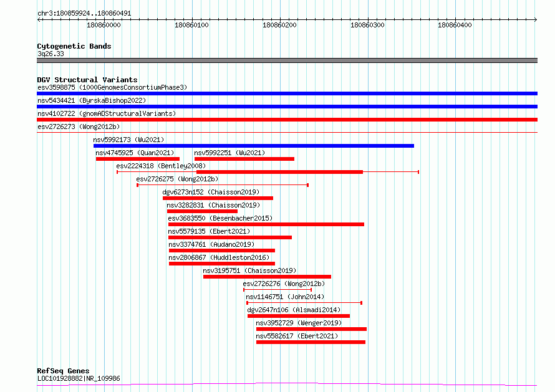Image resolution: width=555 pixels, height=392 pixels.
Task: Open the nsv3195751 (Chaisson2019) label
Action: pyautogui.click(x=249, y=270)
